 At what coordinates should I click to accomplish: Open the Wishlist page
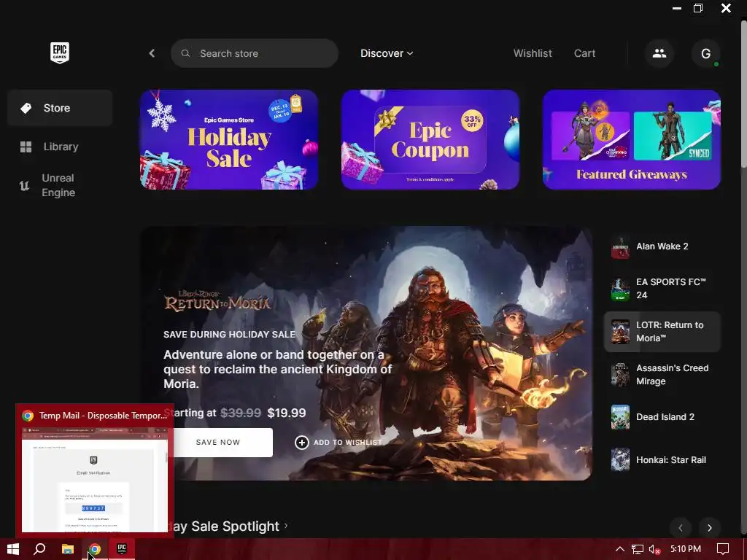click(533, 53)
